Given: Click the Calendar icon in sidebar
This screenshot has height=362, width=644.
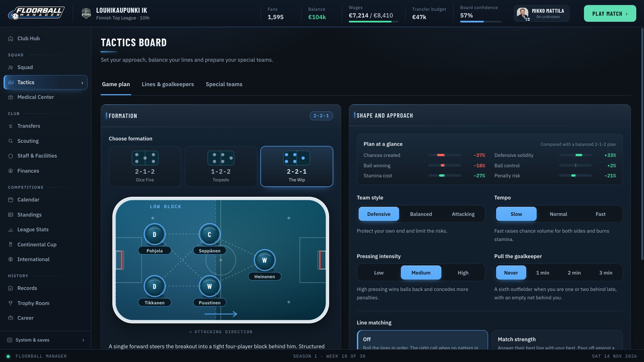Looking at the screenshot, I should (x=11, y=200).
